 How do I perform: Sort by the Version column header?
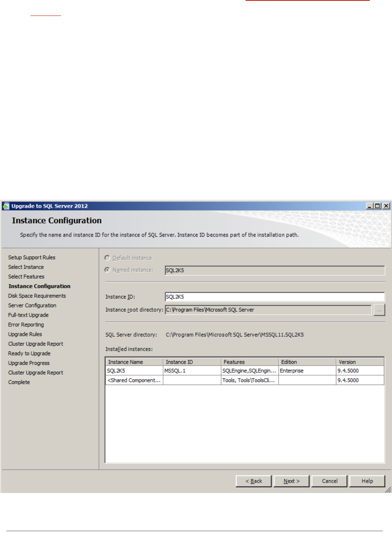[360, 362]
